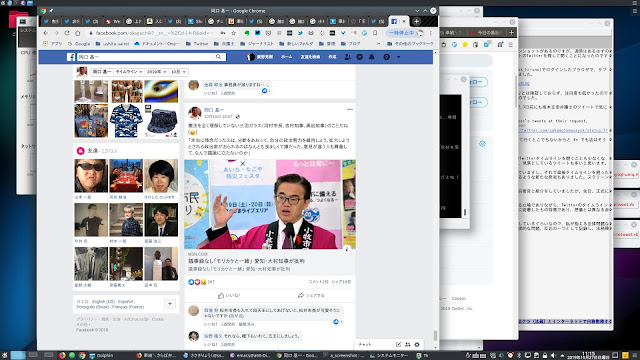Screen dimensions: 640x360
Task: Open システムモニター in taskbar
Action: click(x=389, y=356)
